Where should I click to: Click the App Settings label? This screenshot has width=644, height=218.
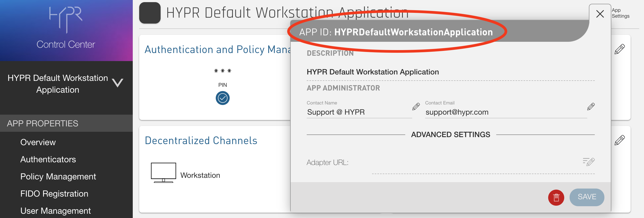620,13
